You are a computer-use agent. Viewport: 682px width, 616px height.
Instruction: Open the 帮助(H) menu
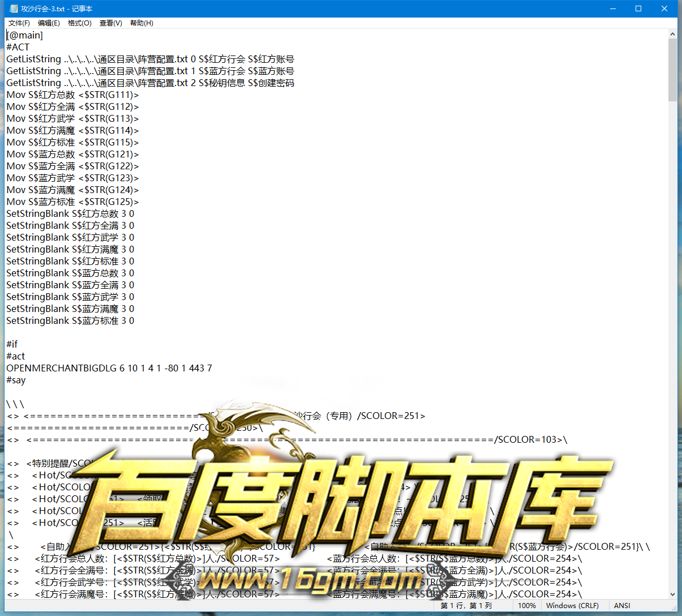[141, 23]
